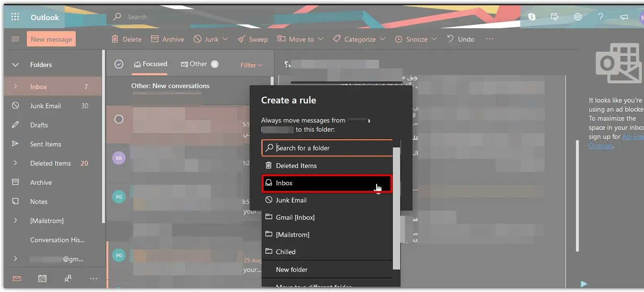Click the New message button
This screenshot has width=644, height=292.
tap(51, 39)
